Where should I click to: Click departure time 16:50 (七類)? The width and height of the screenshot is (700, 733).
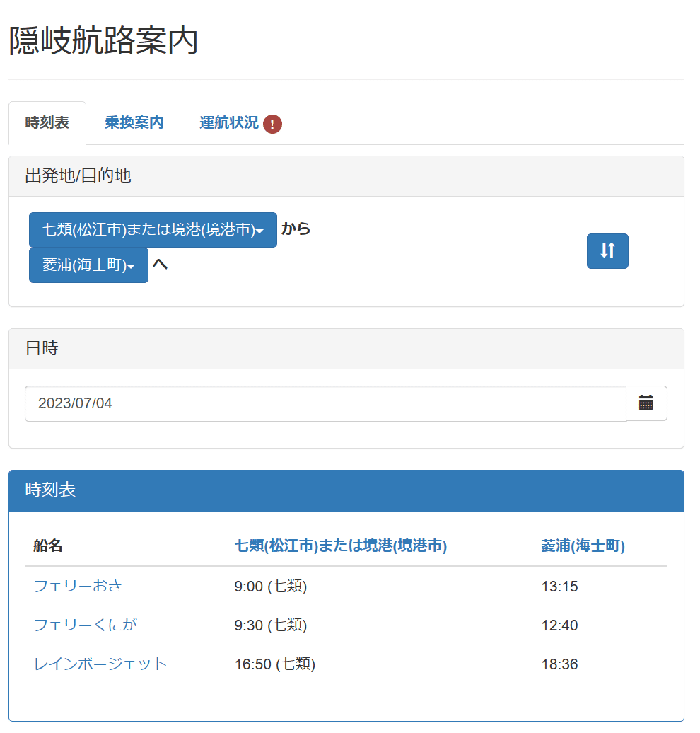click(275, 664)
